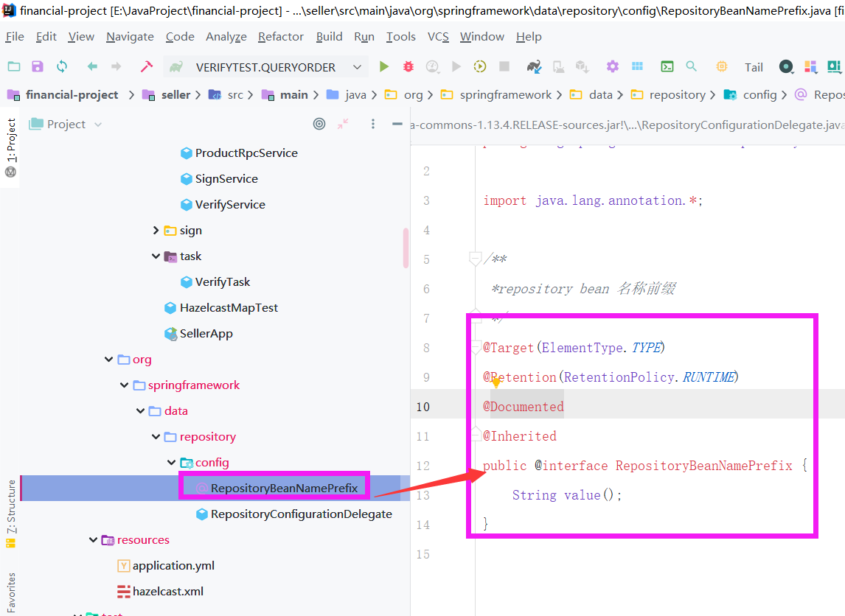Screen dimensions: 845x616
Task: Expand the sign folder in the tree
Action: (x=156, y=230)
